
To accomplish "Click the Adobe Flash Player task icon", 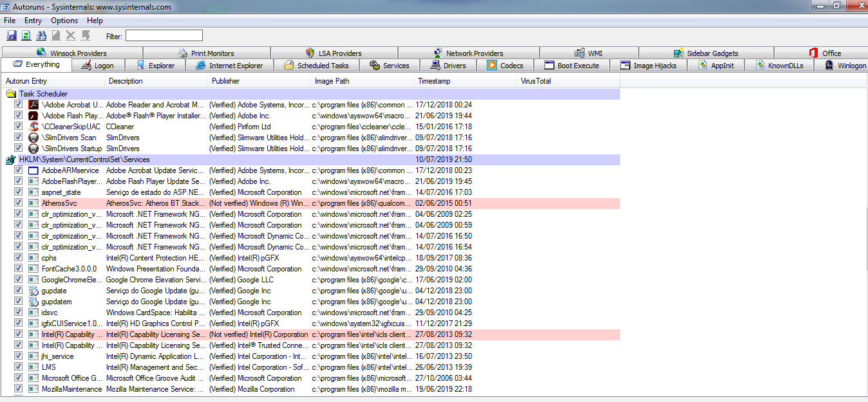I will click(33, 116).
